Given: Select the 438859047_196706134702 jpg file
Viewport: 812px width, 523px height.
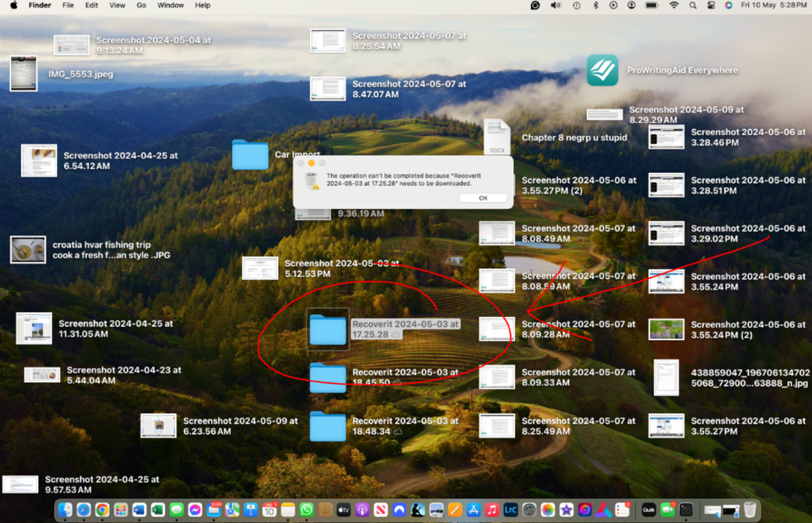Looking at the screenshot, I should pyautogui.click(x=666, y=378).
